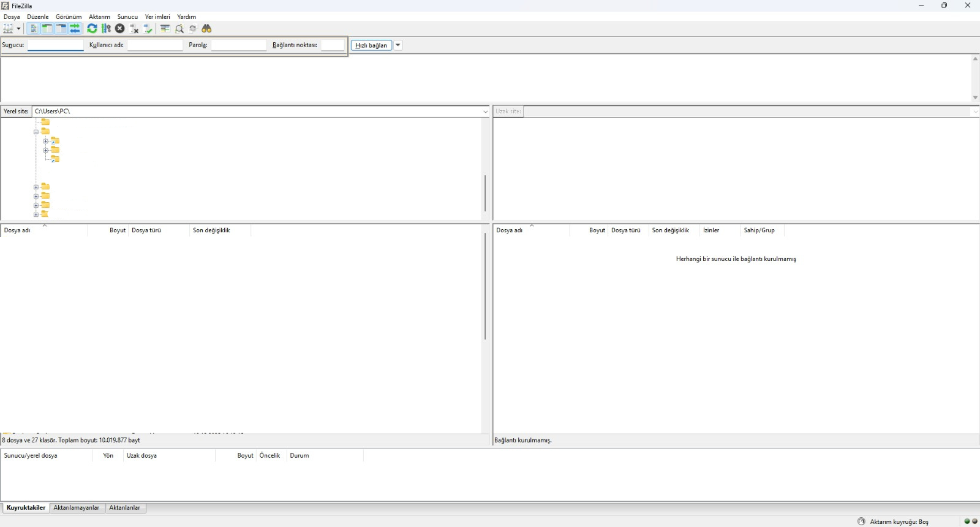Switch to the Kuyruktakiler tab

26,508
